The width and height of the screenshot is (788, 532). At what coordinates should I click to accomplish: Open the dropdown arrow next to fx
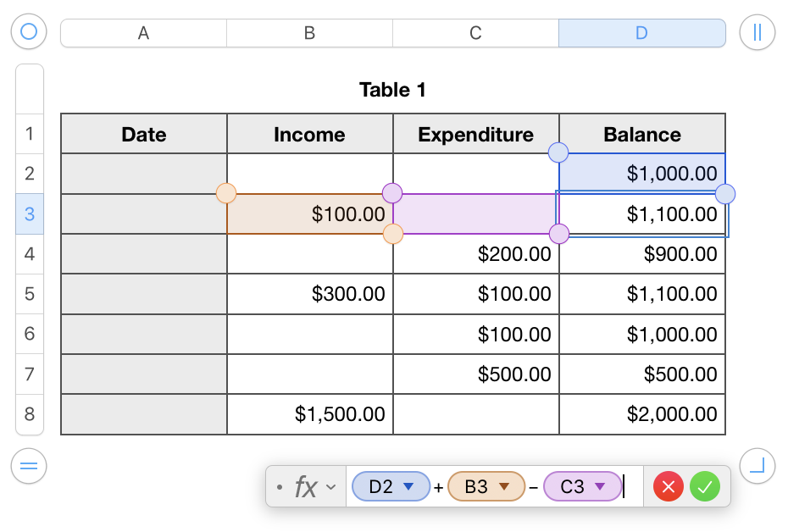click(331, 486)
